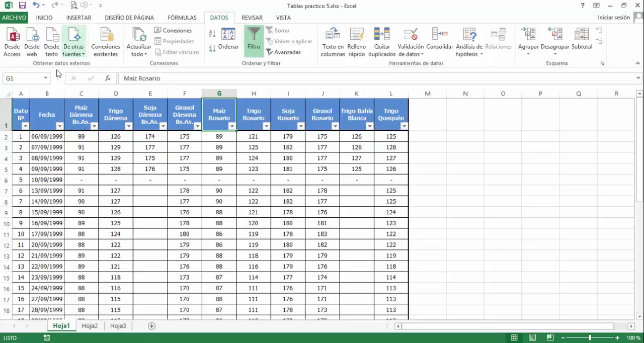Image resolution: width=644 pixels, height=343 pixels.
Task: Click the horizontal scrollbar
Action: click(x=508, y=326)
